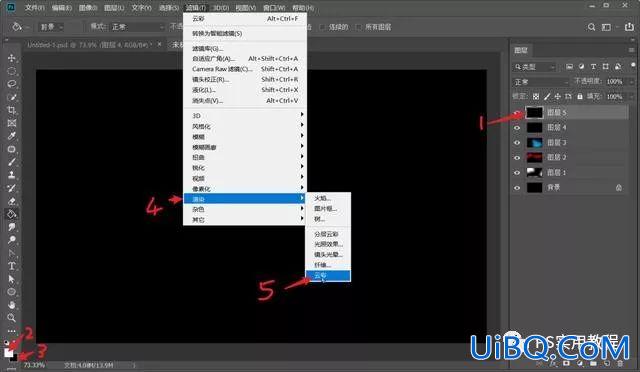Open the 模式 正常 dropdown in options bar

point(137,27)
